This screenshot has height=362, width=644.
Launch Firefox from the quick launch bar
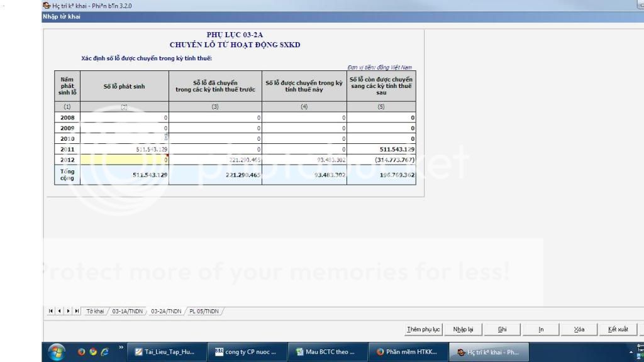[82, 352]
